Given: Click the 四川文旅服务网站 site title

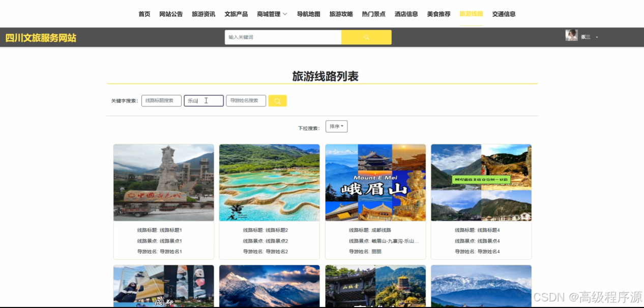Looking at the screenshot, I should tap(41, 38).
